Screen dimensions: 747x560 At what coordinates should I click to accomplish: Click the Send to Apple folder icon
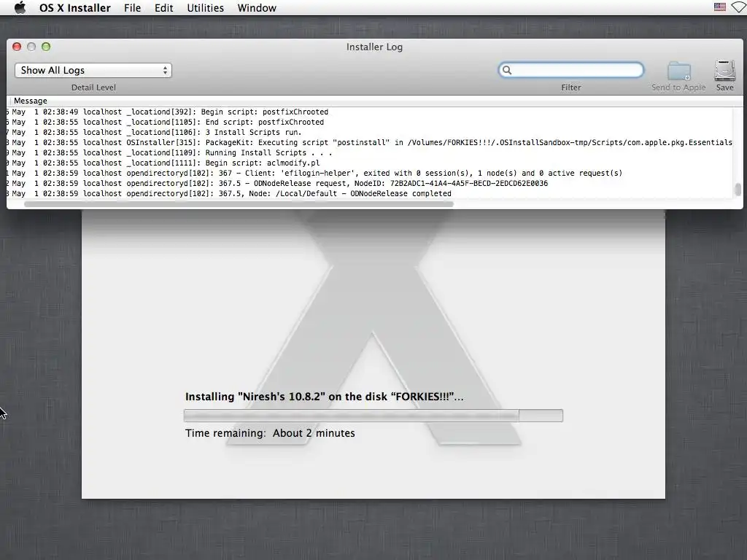[679, 71]
